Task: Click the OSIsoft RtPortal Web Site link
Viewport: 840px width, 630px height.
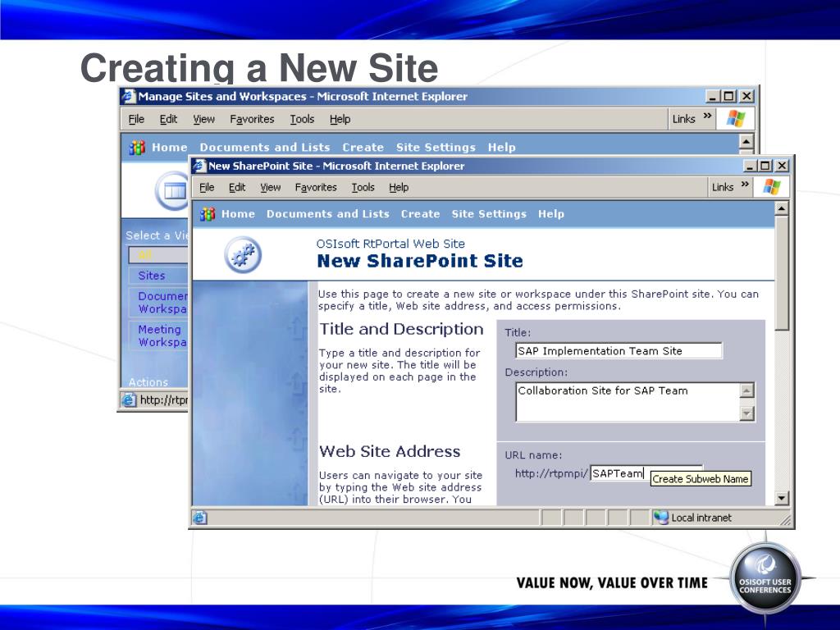Action: coord(390,243)
